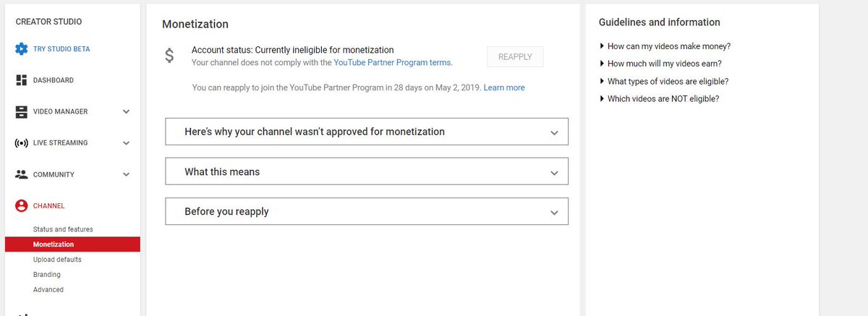Click the Community people icon
Image resolution: width=868 pixels, height=316 pixels.
pos(22,174)
